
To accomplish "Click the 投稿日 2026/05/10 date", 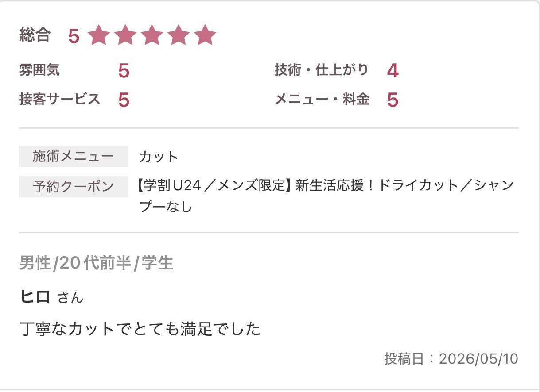I will tap(451, 359).
